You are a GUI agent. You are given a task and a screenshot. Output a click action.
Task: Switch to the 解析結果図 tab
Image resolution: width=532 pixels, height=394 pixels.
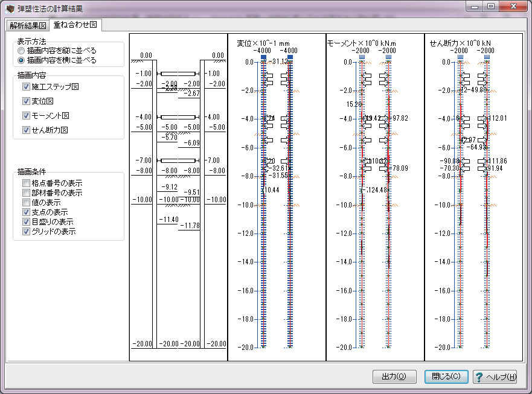tap(27, 25)
